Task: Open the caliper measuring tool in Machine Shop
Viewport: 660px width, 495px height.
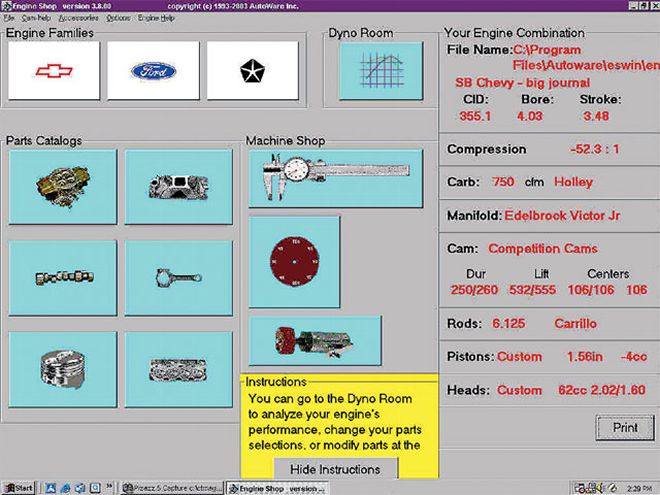Action: coord(336,178)
